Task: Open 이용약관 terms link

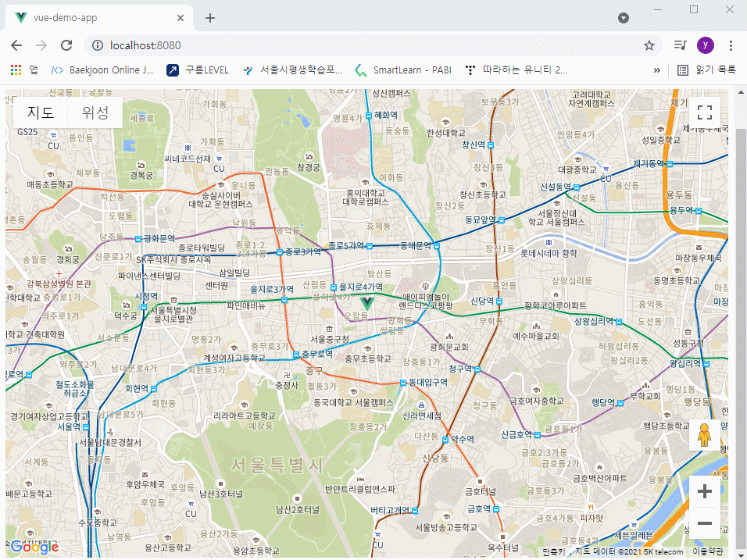Action: point(708,551)
